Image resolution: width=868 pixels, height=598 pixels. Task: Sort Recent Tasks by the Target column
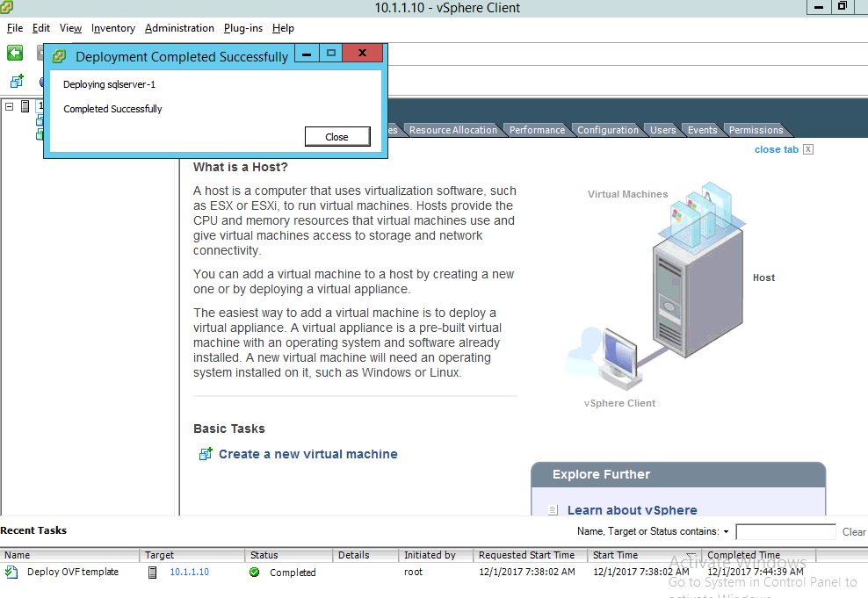192,555
